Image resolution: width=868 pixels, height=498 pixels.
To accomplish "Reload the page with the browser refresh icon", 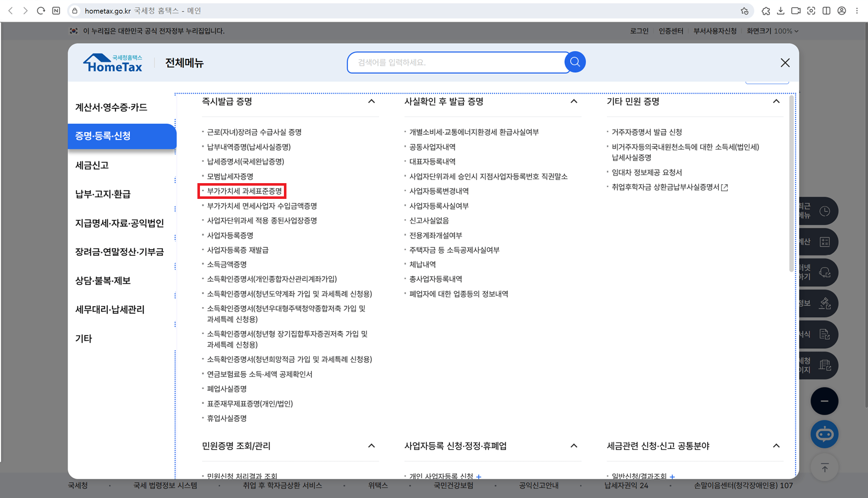I will point(41,10).
